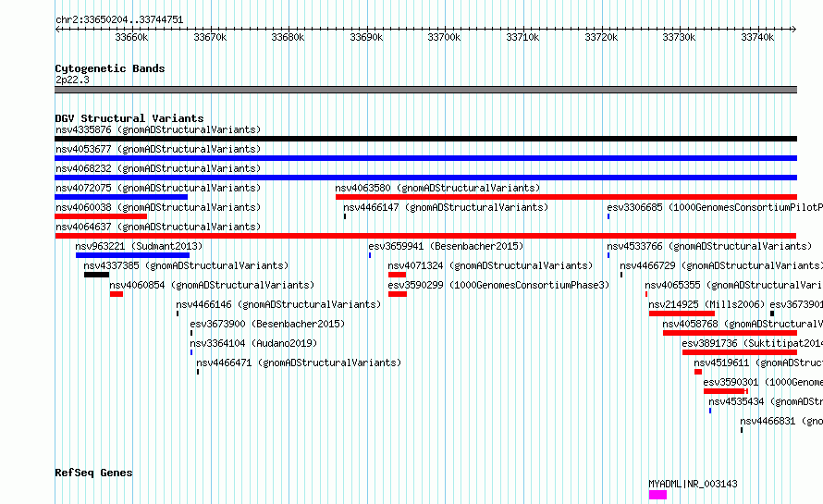Click the red esv3590301 variant bar
Screen dimensions: 823x504
click(x=726, y=391)
